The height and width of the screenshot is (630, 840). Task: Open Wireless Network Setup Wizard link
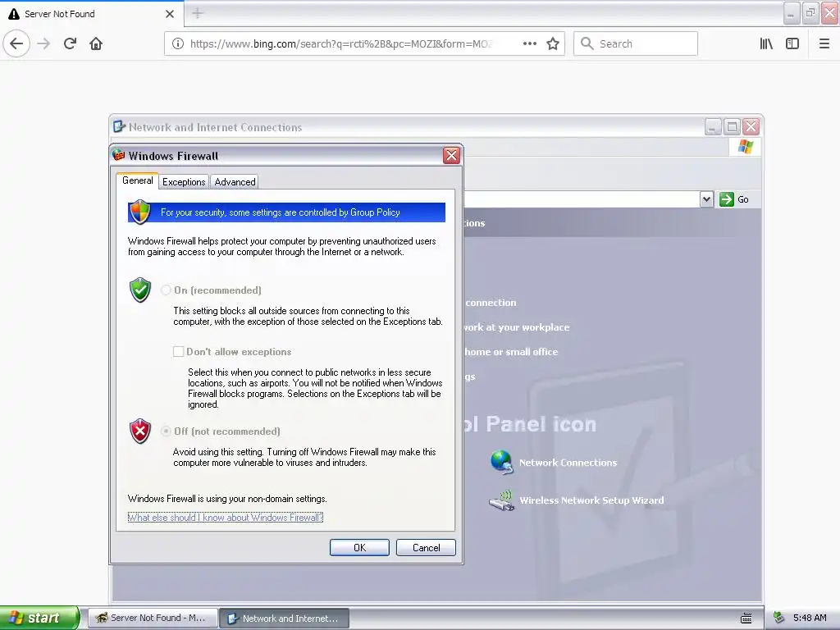pyautogui.click(x=592, y=500)
